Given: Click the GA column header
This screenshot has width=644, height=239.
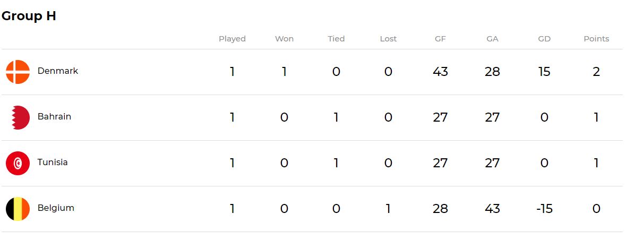Looking at the screenshot, I should [x=492, y=39].
